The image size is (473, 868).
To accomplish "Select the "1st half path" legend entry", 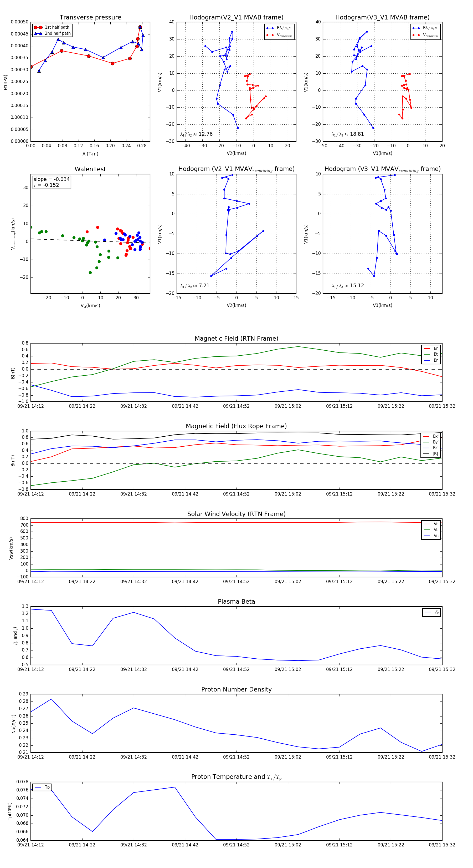I will pos(52,27).
